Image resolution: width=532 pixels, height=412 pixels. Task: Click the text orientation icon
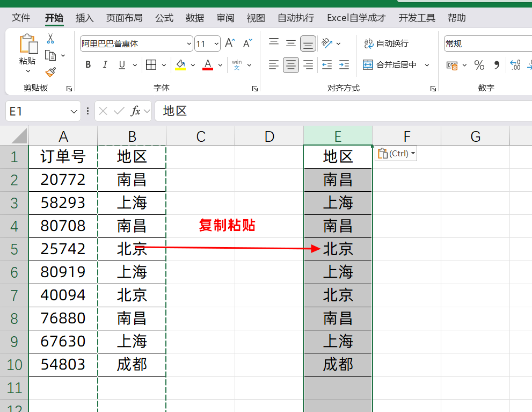[327, 43]
